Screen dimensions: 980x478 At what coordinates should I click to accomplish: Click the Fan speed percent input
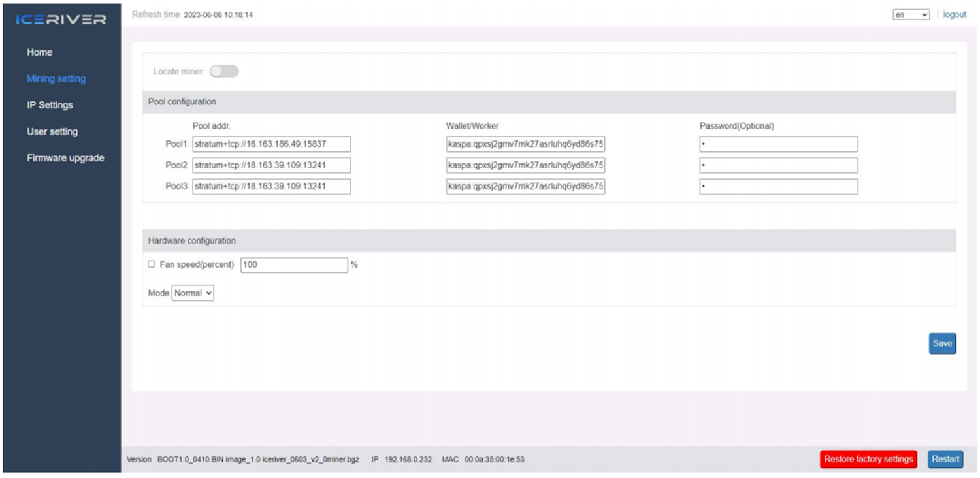[294, 264]
